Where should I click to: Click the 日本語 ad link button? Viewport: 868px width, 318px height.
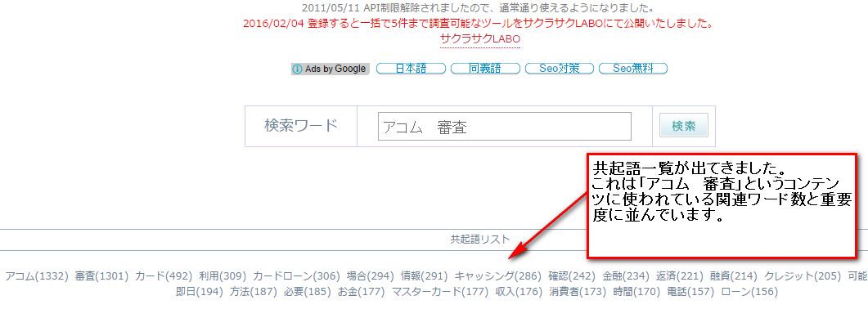pyautogui.click(x=411, y=69)
